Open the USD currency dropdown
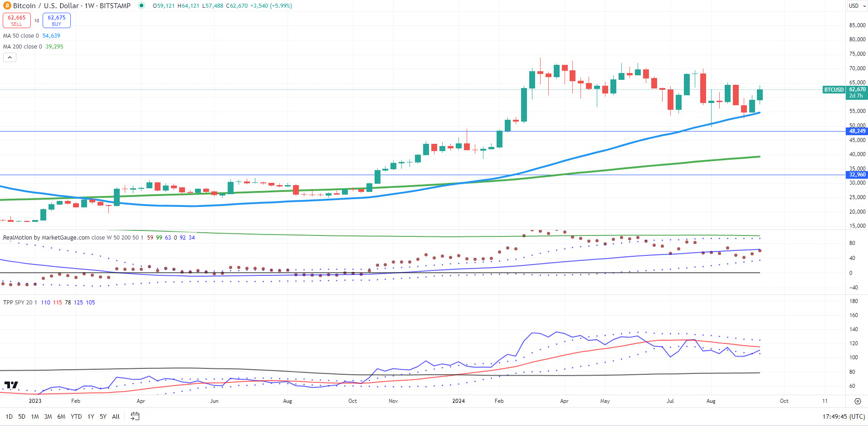868x426 pixels. pos(857,6)
